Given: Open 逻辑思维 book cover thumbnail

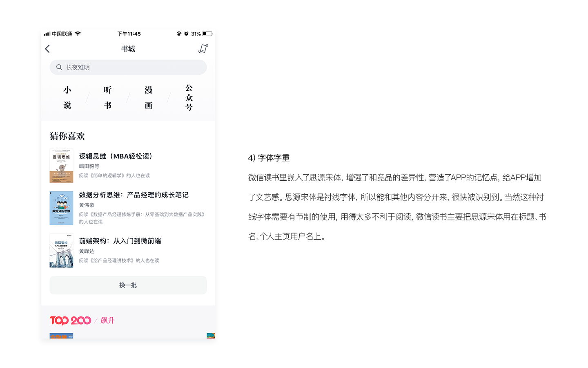Looking at the screenshot, I should (x=61, y=166).
